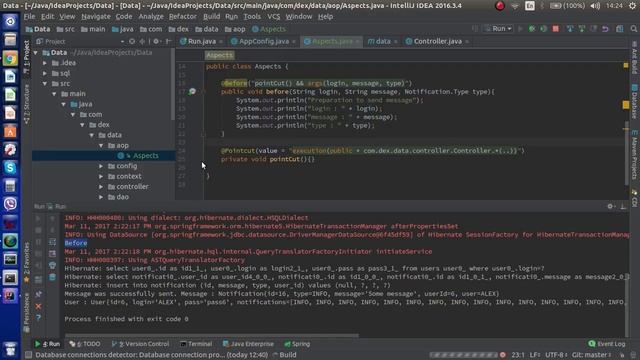Expand the controller package

pyautogui.click(x=101, y=187)
